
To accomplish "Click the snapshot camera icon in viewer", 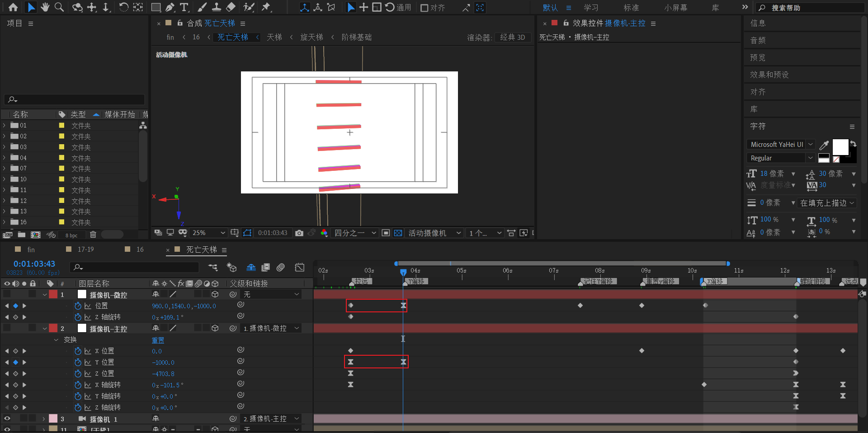I will click(299, 233).
